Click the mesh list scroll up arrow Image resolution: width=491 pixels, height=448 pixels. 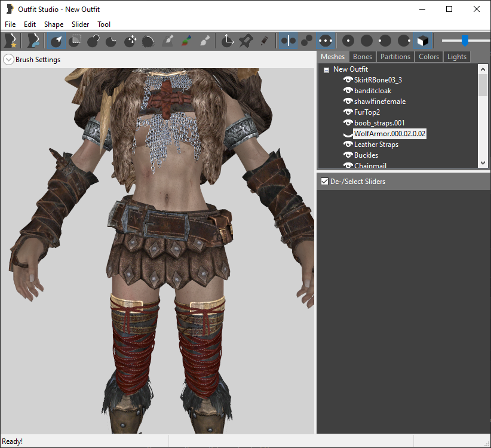[483, 69]
